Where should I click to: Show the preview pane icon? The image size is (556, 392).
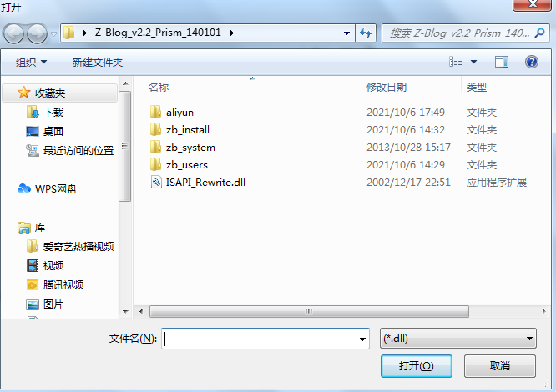pos(502,62)
